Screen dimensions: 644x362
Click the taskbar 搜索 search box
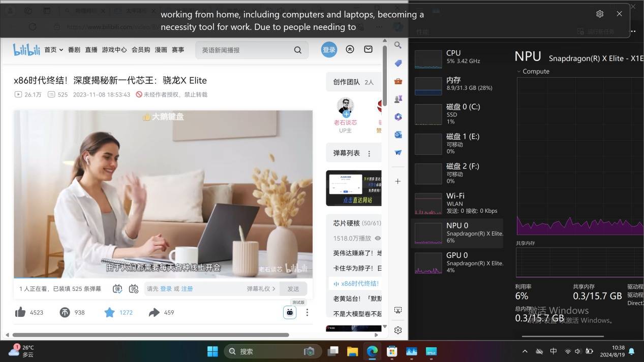tap(273, 351)
